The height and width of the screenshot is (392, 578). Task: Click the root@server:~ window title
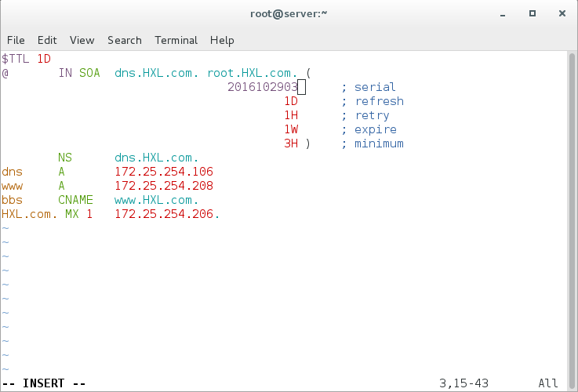289,13
